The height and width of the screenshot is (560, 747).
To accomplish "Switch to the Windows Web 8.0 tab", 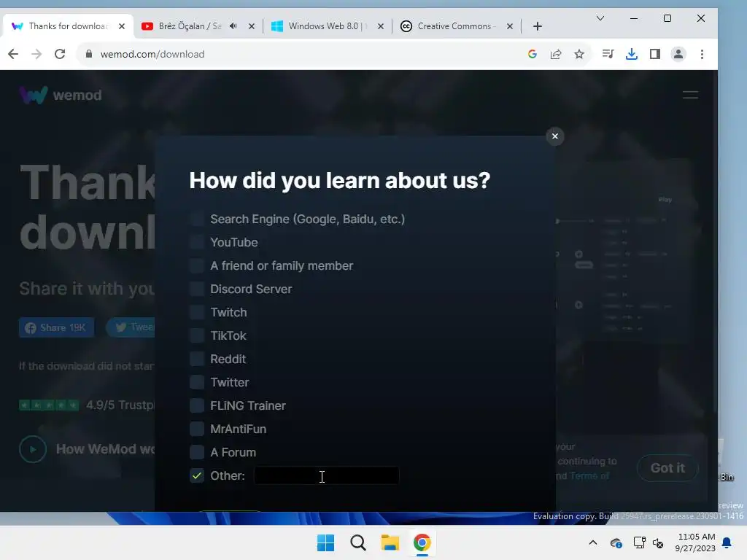I will tap(326, 26).
